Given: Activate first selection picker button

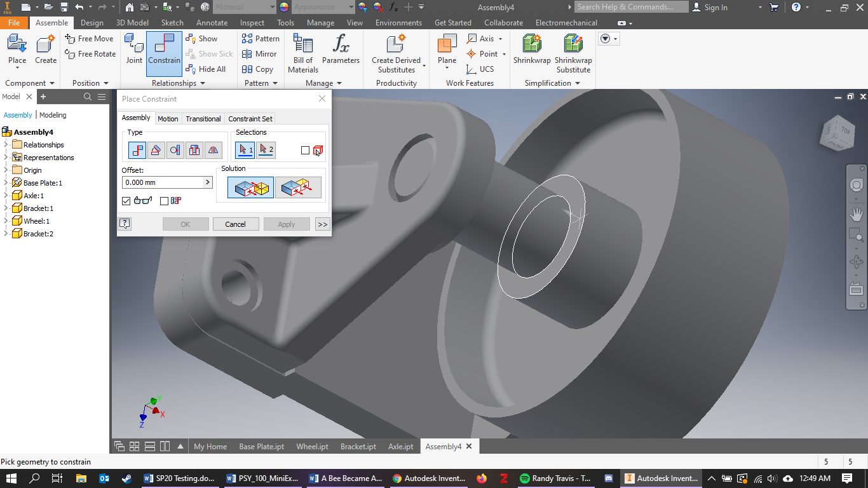Looking at the screenshot, I should (x=245, y=150).
